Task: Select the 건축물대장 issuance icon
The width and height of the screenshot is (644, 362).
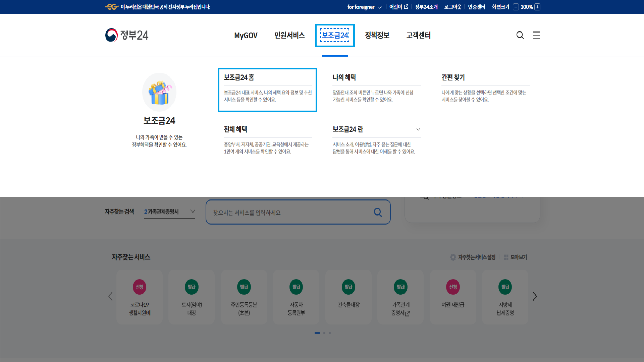Action: [348, 297]
